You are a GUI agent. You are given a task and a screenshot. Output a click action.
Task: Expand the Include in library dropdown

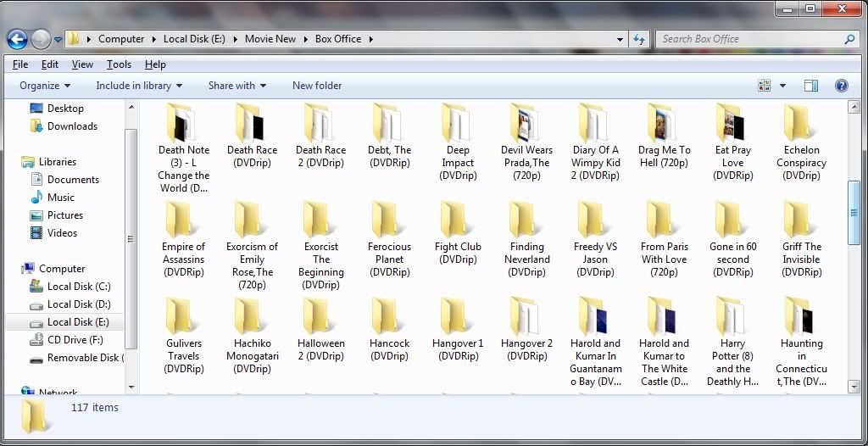pyautogui.click(x=139, y=86)
